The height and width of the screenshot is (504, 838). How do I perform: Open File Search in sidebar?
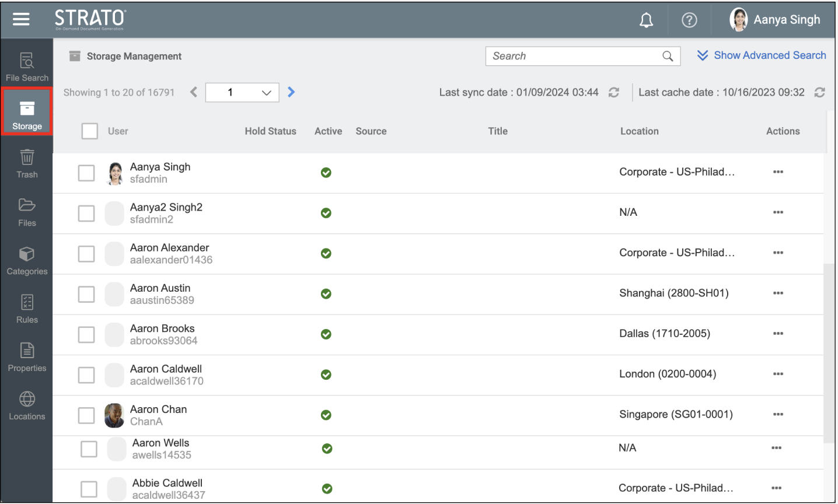27,67
